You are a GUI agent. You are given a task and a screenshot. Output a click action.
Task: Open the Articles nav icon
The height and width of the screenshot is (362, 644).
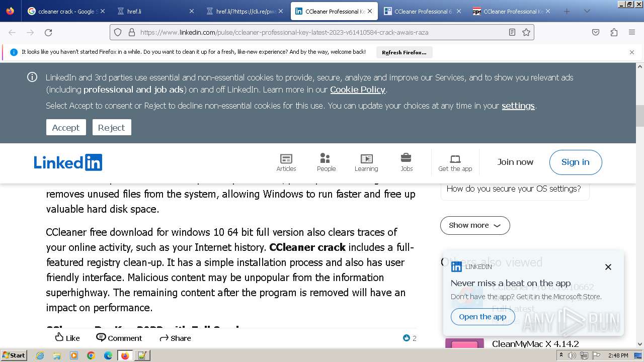pyautogui.click(x=286, y=162)
